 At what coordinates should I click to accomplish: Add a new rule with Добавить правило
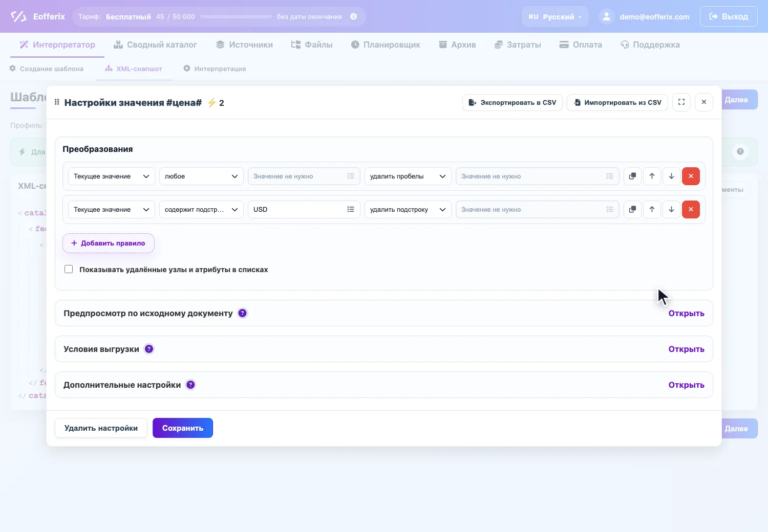click(109, 243)
